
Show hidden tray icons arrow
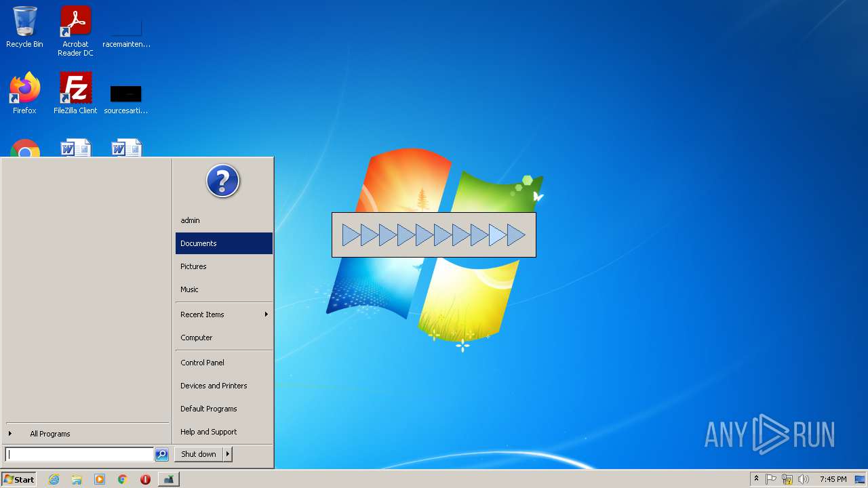(756, 479)
